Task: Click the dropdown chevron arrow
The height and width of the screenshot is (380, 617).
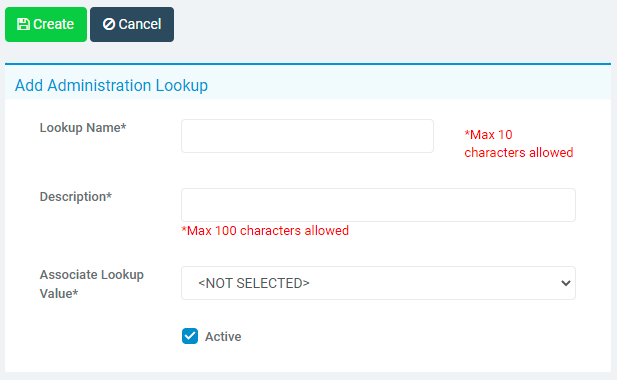Action: click(566, 283)
